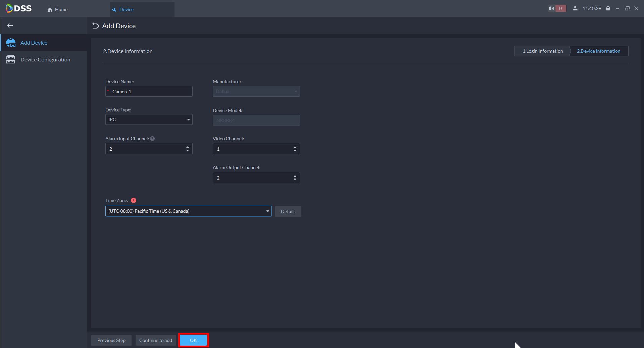Switch to the Home tab
The height and width of the screenshot is (348, 644).
pyautogui.click(x=57, y=9)
